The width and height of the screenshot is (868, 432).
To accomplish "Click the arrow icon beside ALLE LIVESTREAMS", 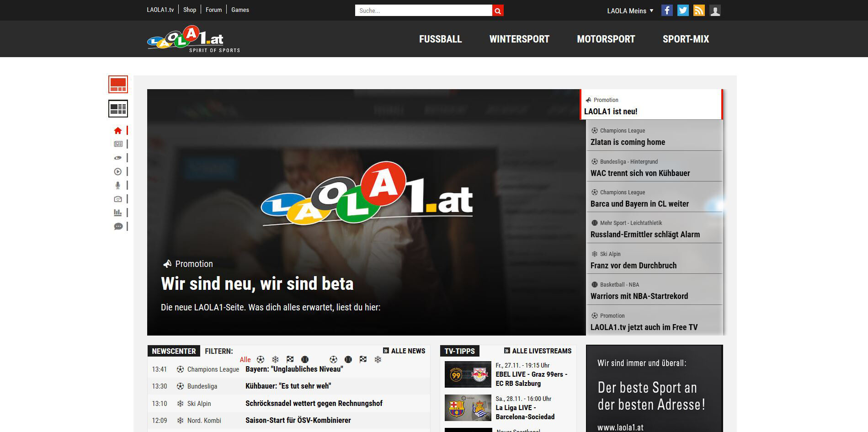I will click(x=507, y=351).
